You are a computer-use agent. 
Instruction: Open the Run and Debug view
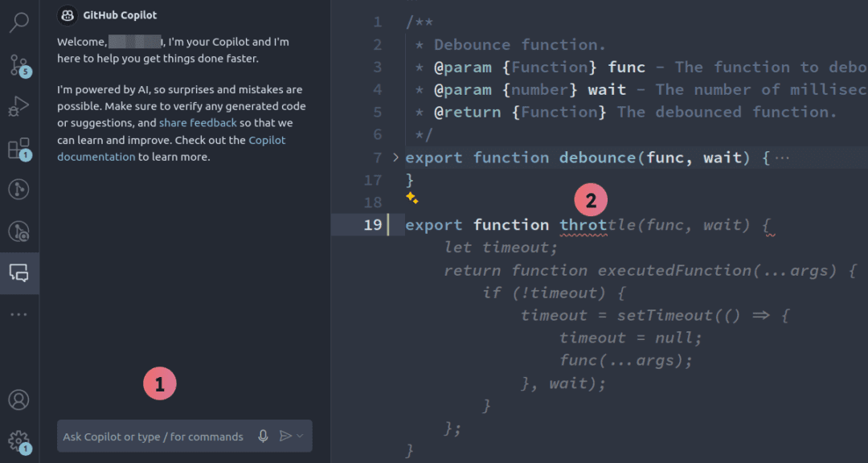point(19,105)
